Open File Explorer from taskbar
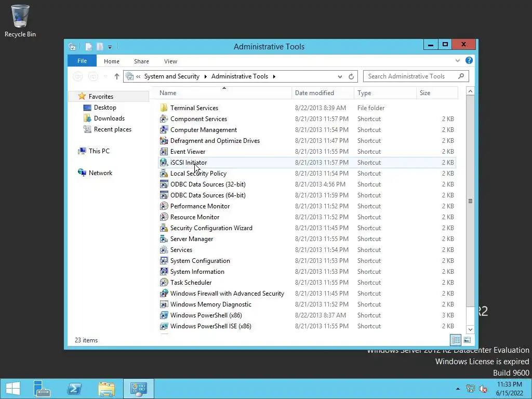Image resolution: width=532 pixels, height=399 pixels. pos(107,389)
